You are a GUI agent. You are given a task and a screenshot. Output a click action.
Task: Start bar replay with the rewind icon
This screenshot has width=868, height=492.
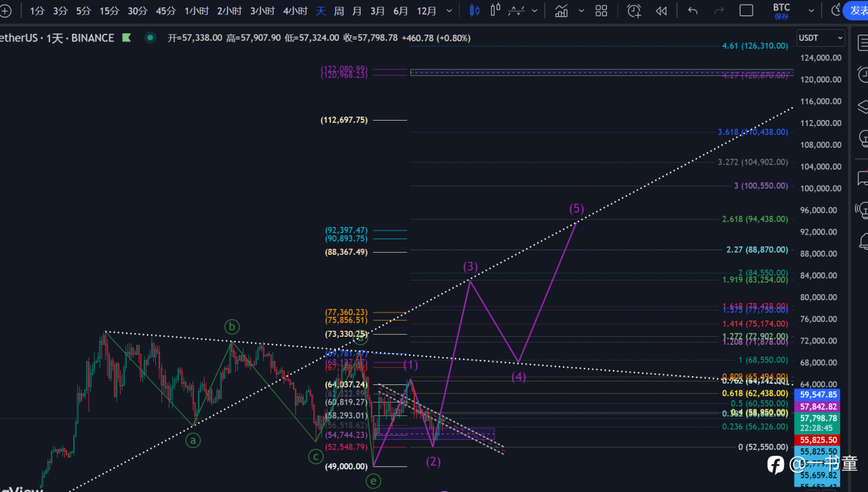coord(661,10)
